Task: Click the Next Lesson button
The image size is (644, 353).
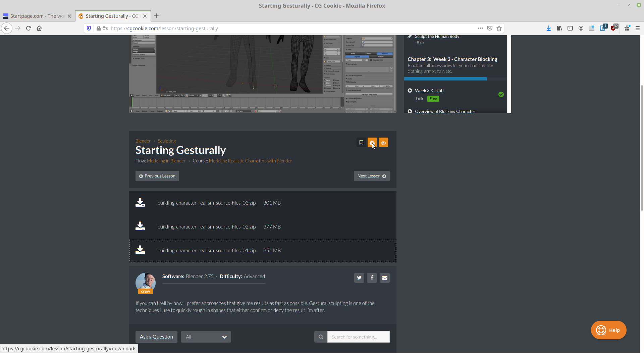Action: (x=372, y=176)
